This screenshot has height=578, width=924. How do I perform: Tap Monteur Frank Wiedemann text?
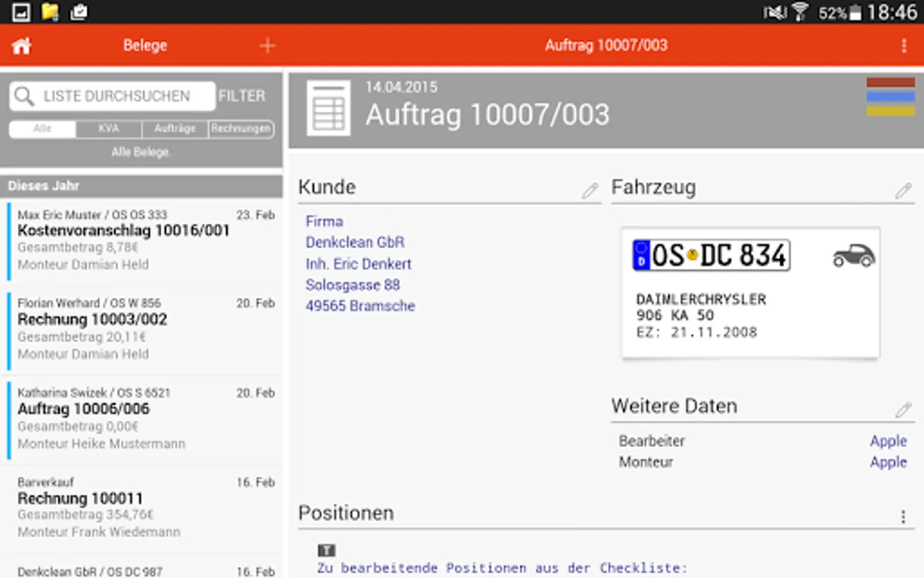pos(99,532)
